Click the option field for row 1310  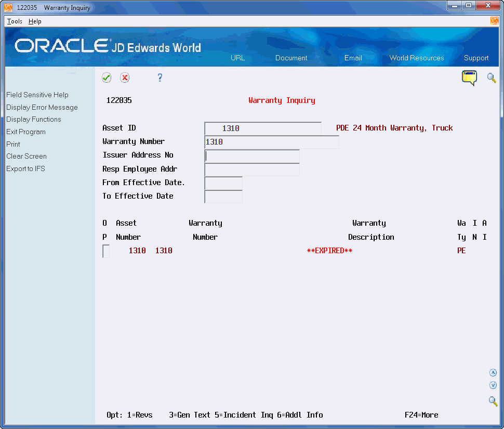pyautogui.click(x=106, y=251)
